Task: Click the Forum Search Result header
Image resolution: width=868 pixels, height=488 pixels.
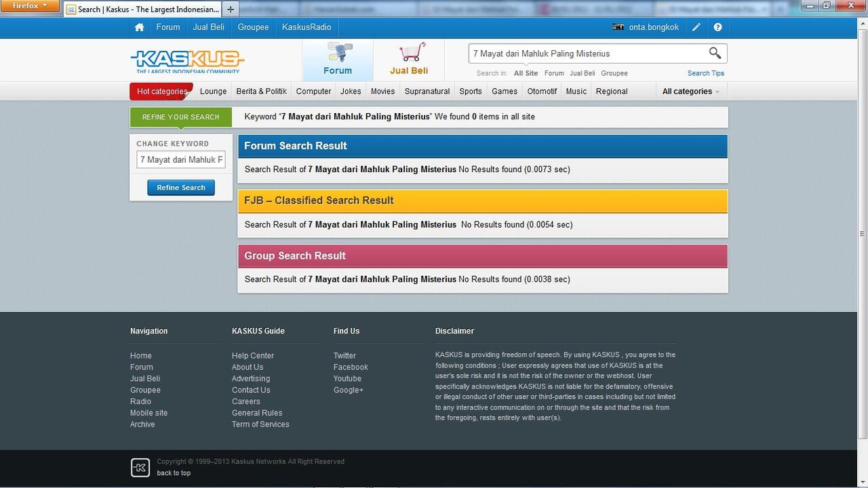Action: coord(483,146)
